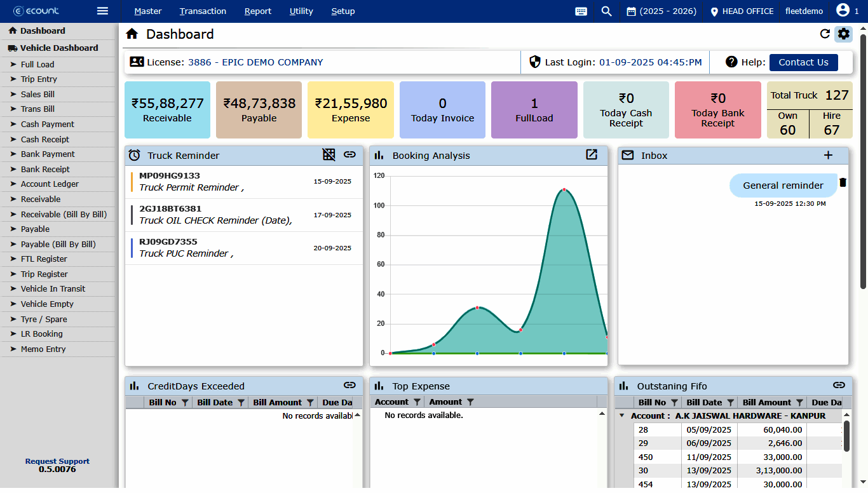
Task: Click the Request Support link
Action: click(57, 461)
